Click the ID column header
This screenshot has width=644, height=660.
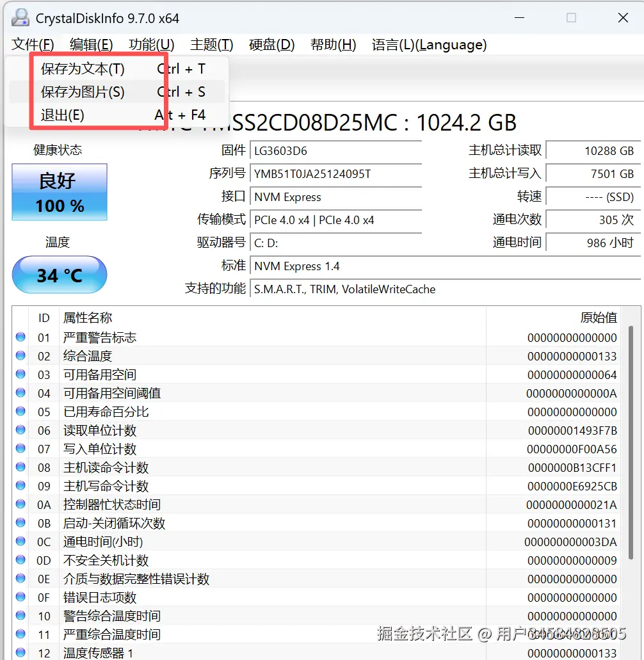click(44, 318)
